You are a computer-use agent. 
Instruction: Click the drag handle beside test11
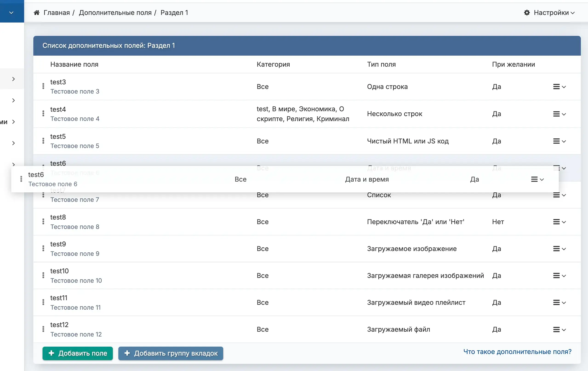(43, 302)
